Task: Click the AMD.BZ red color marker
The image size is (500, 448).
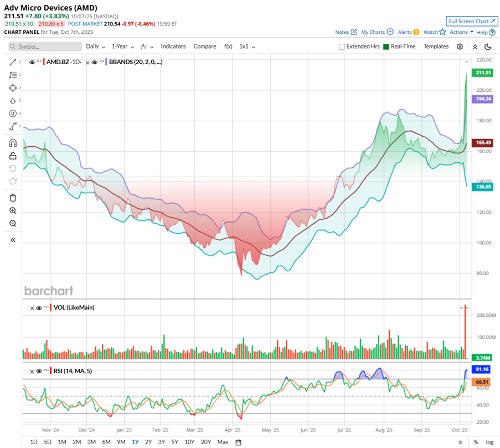Action: [x=44, y=62]
